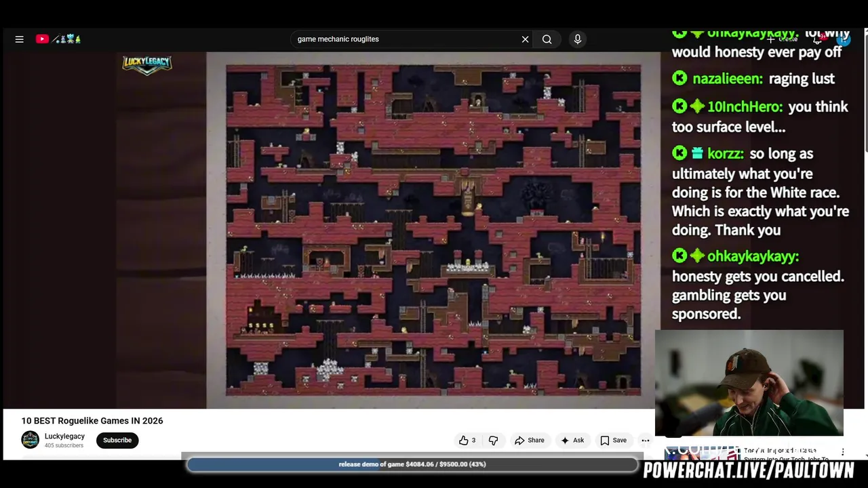This screenshot has height=488, width=868.
Task: Start voice search with microphone icon
Action: coord(578,39)
